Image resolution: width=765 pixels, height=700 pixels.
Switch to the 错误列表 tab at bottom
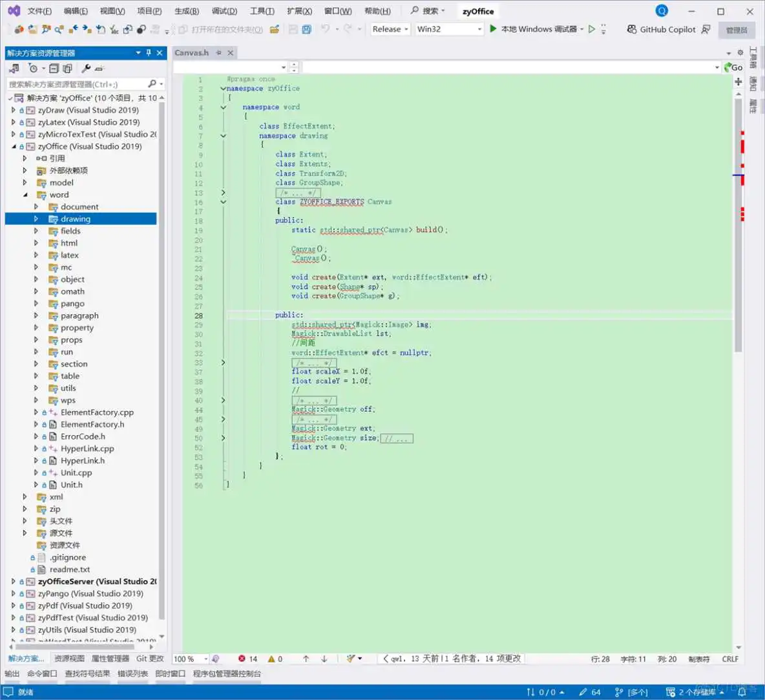click(x=132, y=673)
